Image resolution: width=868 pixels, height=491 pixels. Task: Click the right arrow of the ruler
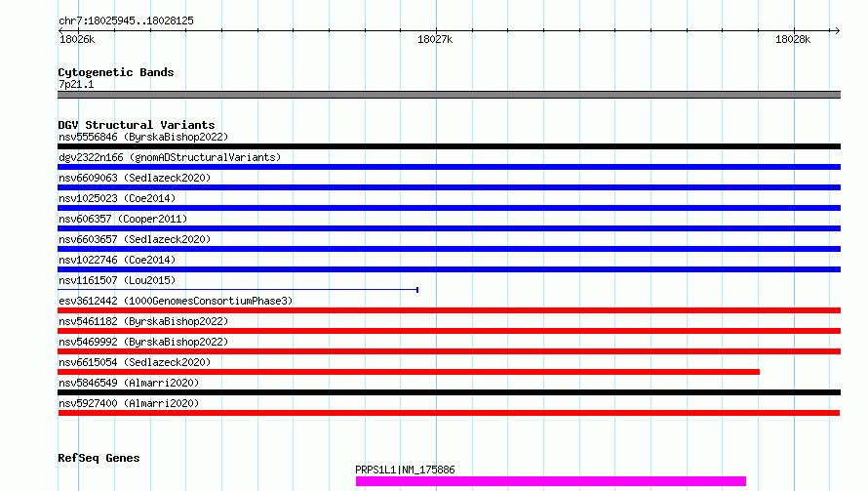[x=837, y=30]
